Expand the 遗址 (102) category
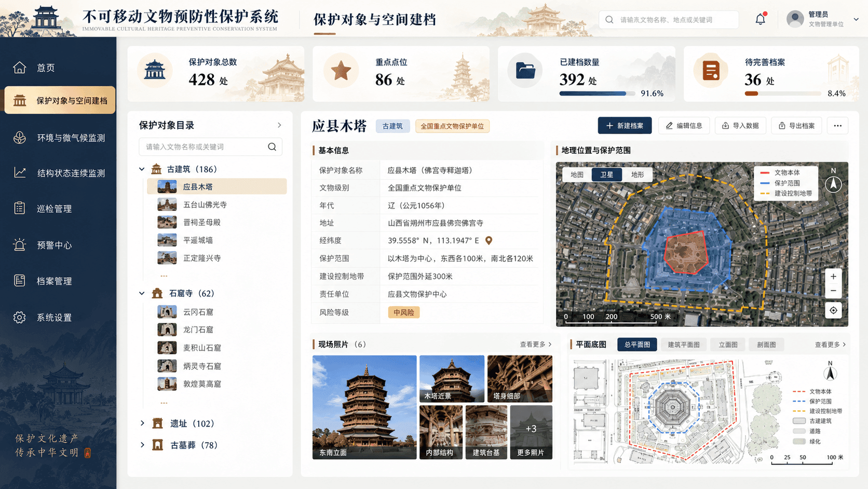 142,423
